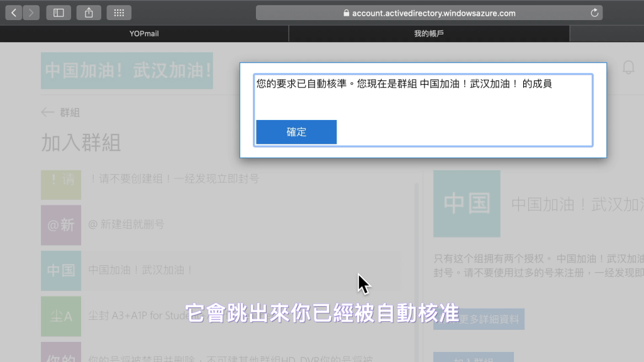Click the back arrow beside 群組
This screenshot has height=362, width=644.
(48, 112)
